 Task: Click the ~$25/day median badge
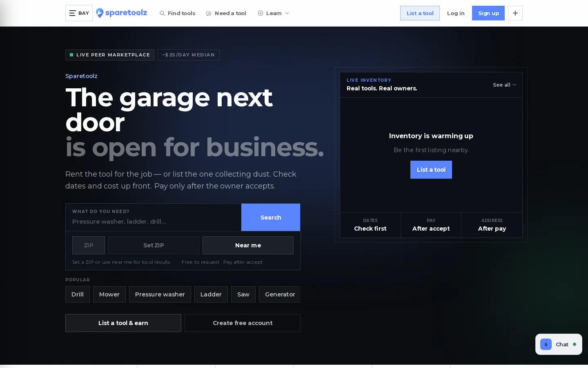coord(189,55)
